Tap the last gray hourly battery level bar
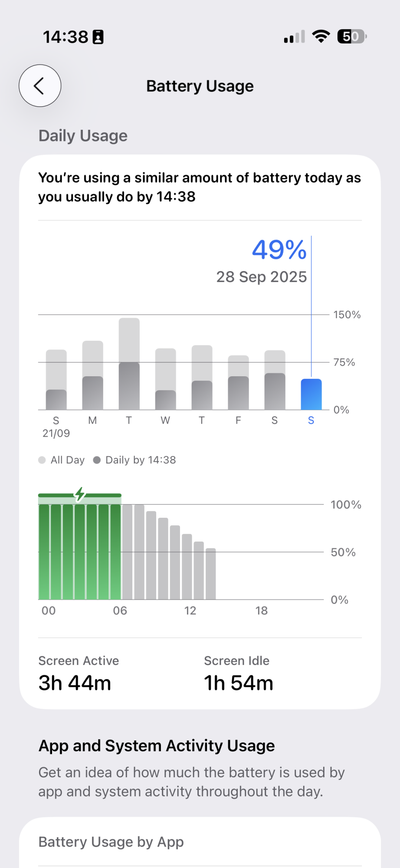This screenshot has height=868, width=400. click(211, 574)
